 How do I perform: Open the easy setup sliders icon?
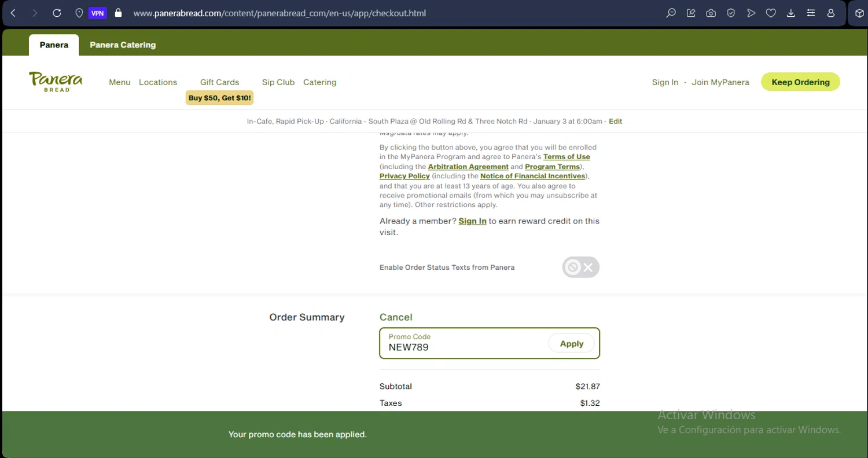(x=811, y=13)
